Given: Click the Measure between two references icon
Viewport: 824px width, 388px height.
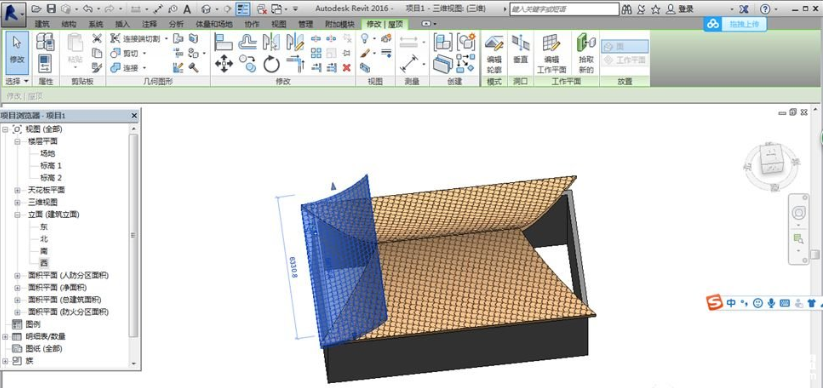Looking at the screenshot, I should tap(409, 64).
